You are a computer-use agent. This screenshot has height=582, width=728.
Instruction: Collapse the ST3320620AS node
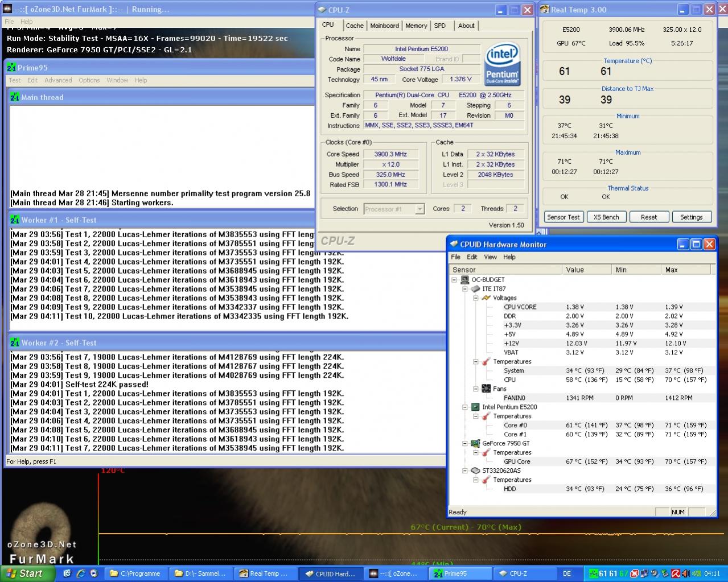[x=465, y=470]
